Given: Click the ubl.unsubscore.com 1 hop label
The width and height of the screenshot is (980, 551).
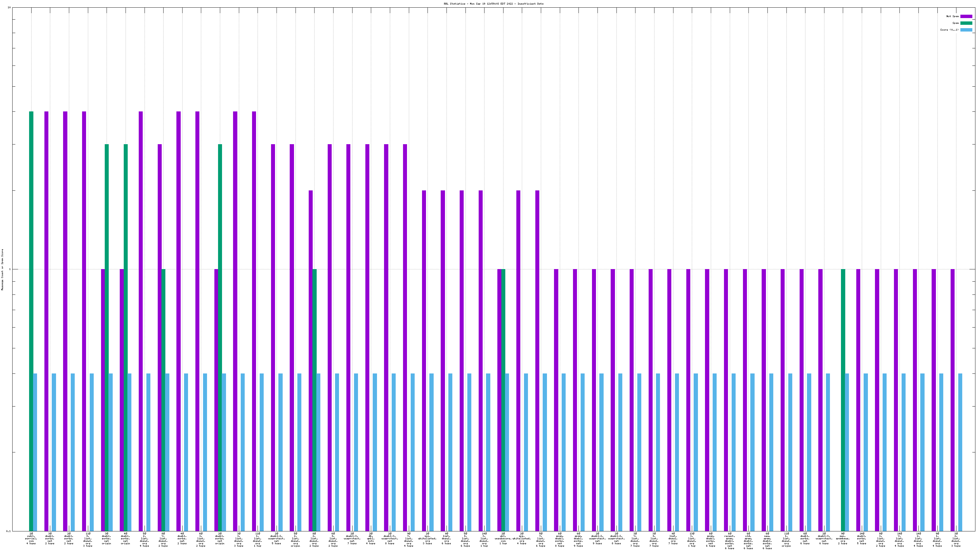Looking at the screenshot, I should coord(503,538).
